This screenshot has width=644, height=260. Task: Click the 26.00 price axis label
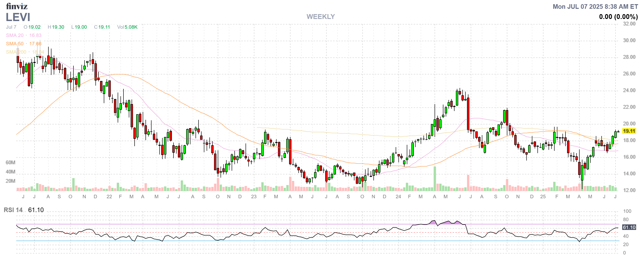[629, 74]
